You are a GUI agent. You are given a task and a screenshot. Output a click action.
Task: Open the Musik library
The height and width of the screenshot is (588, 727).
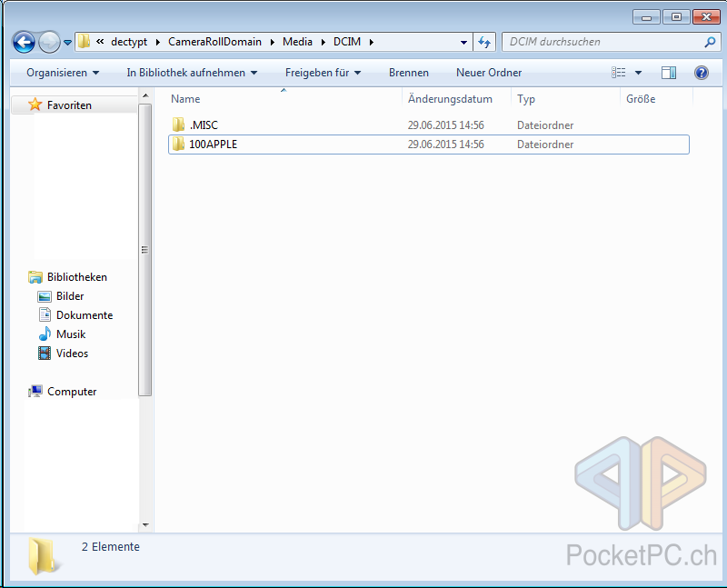(71, 334)
